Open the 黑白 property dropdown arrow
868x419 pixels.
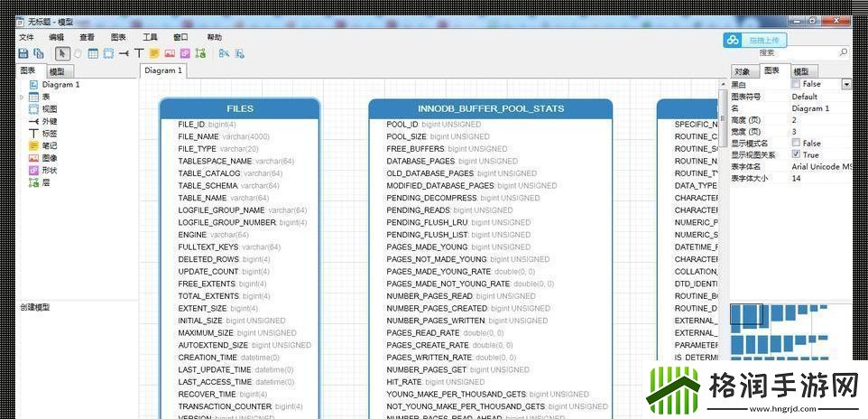tap(845, 84)
